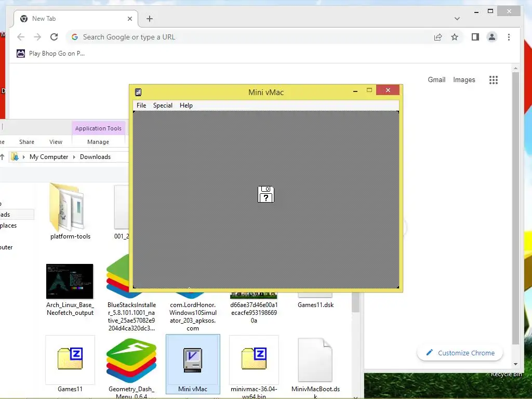Open a new Chrome tab with plus
Screen dimensions: 532x399
[150, 19]
